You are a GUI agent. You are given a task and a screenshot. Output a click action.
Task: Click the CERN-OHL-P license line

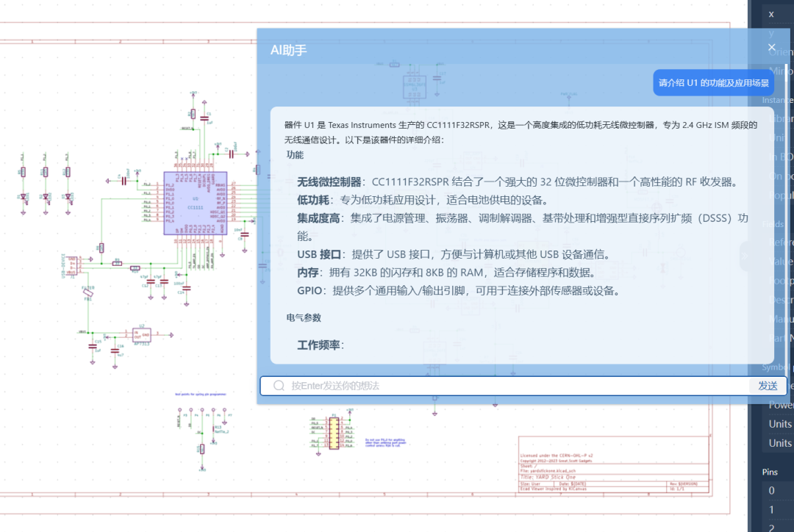pos(557,456)
